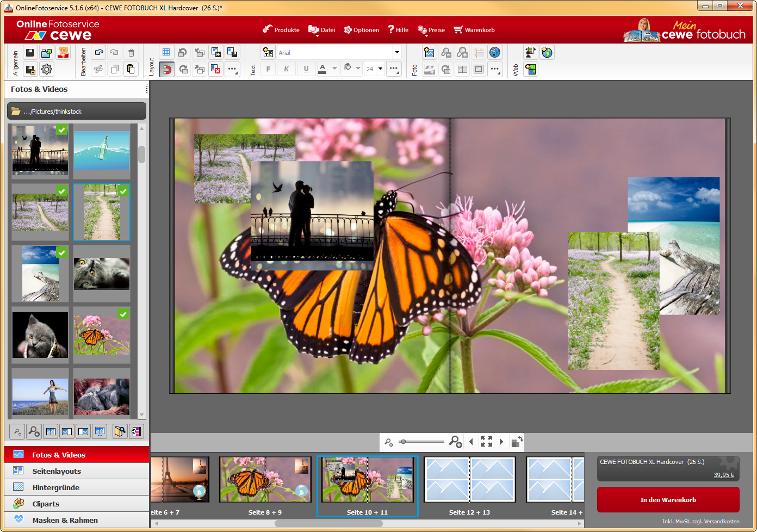Click zoom-in magnifier under the photo list
This screenshot has width=757, height=532.
pos(34,431)
